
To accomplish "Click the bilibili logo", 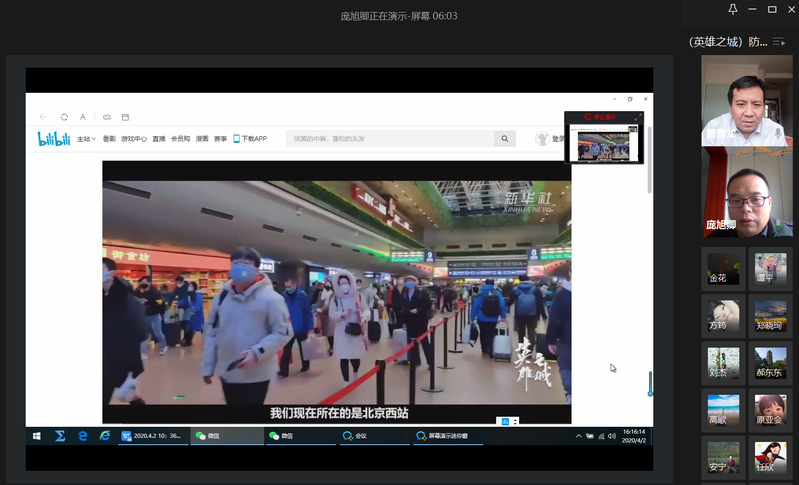I will tap(53, 138).
